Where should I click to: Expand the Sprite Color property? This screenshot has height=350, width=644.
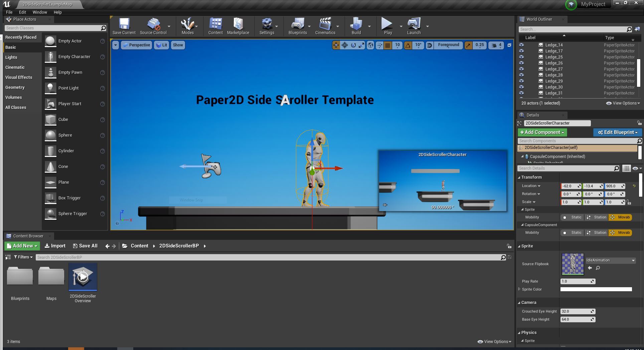(x=519, y=289)
